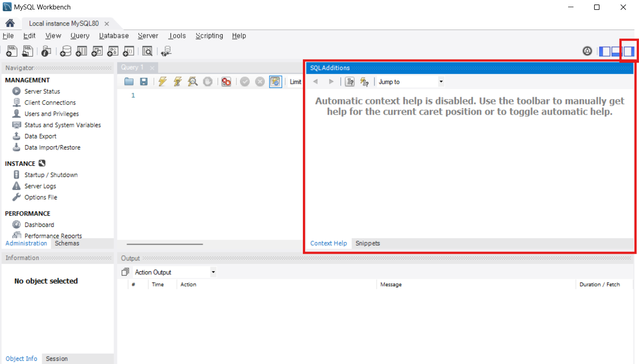Stop the query with hand icon
This screenshot has width=639, height=364.
point(207,82)
